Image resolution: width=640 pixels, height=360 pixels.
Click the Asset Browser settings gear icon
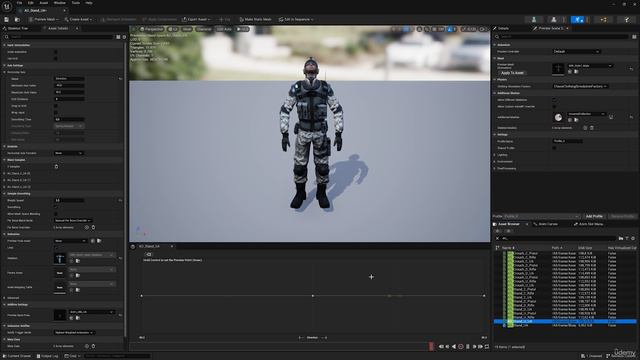[x=633, y=238]
